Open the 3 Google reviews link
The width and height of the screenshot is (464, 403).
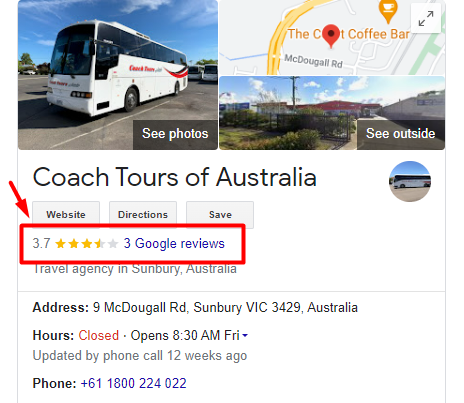pyautogui.click(x=174, y=244)
